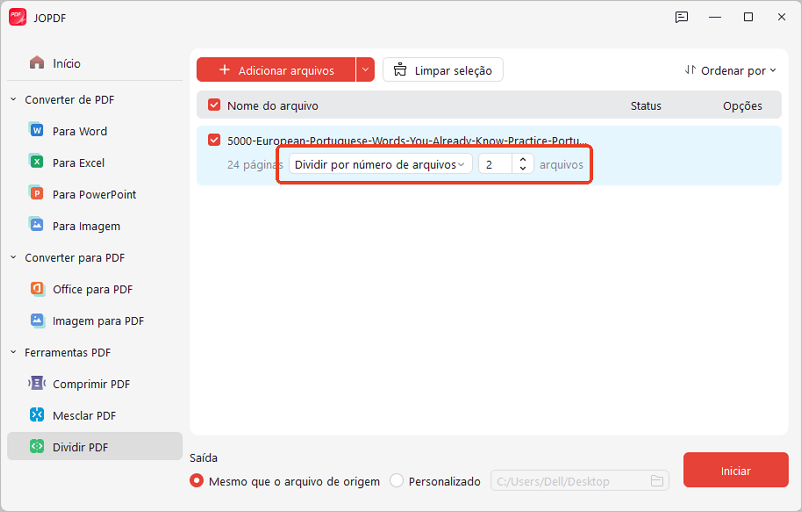The width and height of the screenshot is (802, 512).
Task: Click the 5000-European-Portuguese file name
Action: point(407,141)
